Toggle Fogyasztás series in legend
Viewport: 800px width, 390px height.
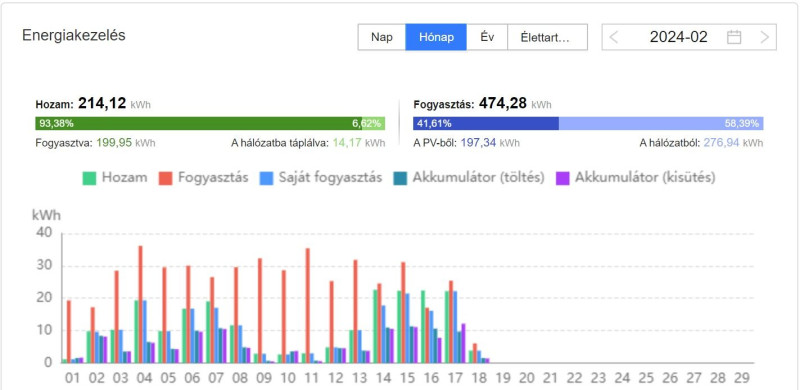pos(204,178)
